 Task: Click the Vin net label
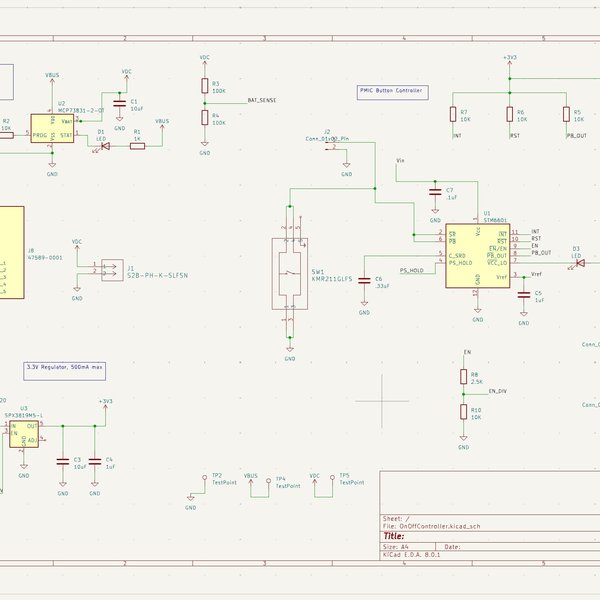pyautogui.click(x=400, y=161)
